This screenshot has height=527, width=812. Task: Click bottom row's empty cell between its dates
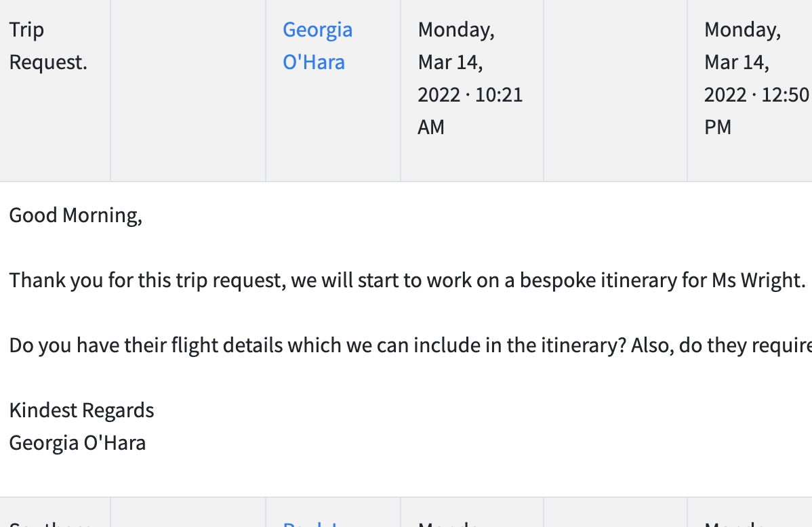615,515
